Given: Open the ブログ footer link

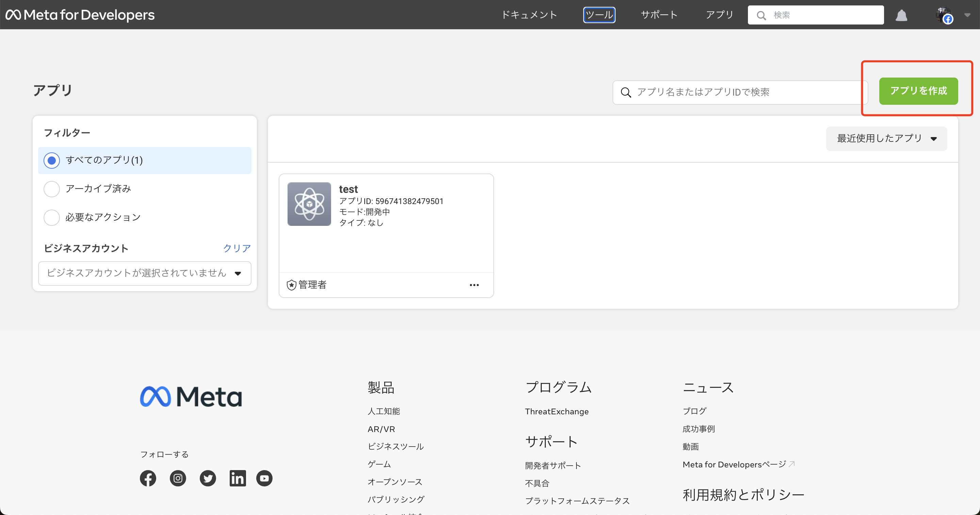Looking at the screenshot, I should [694, 411].
